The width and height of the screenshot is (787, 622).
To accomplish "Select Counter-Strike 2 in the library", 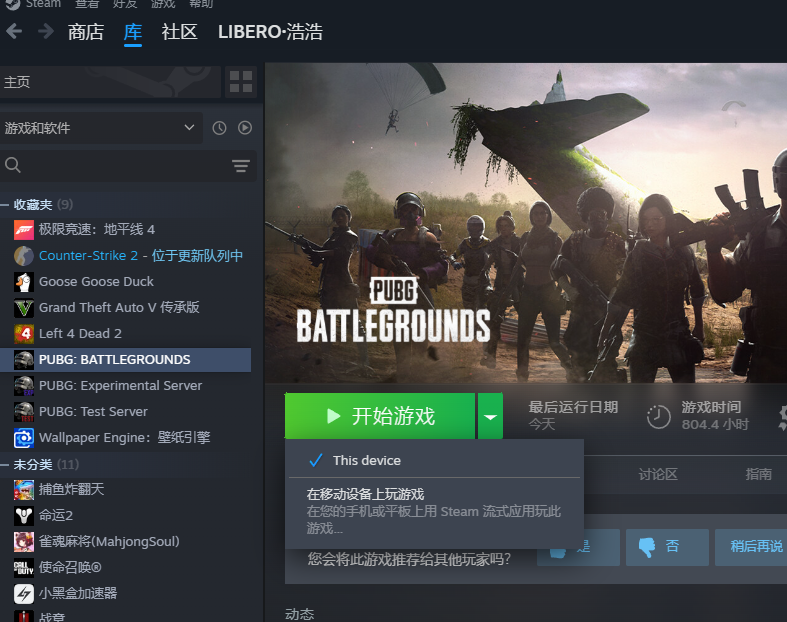I will (88, 256).
